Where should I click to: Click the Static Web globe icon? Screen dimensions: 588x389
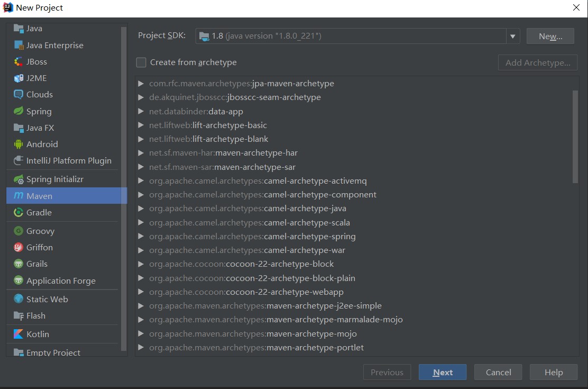click(19, 299)
